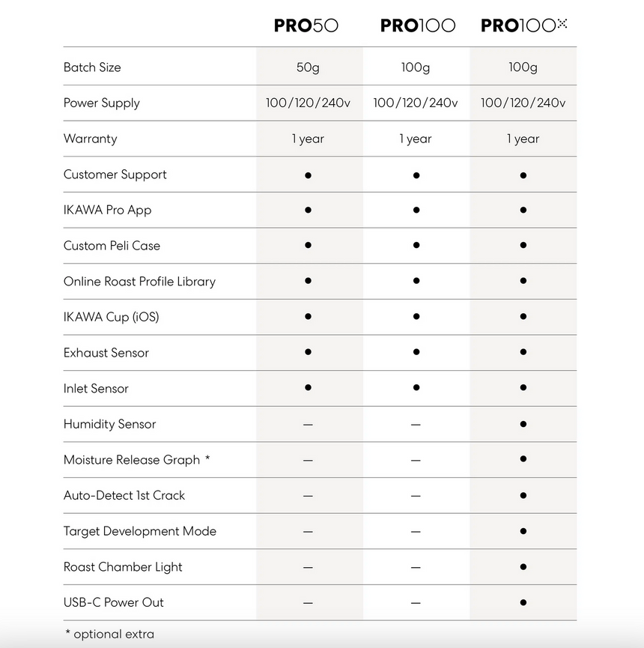Click the PRO100 IKAWA Pro App dot

(416, 211)
